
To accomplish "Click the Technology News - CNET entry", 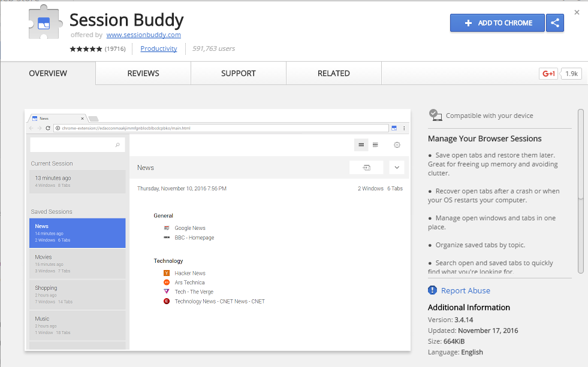I will 220,302.
